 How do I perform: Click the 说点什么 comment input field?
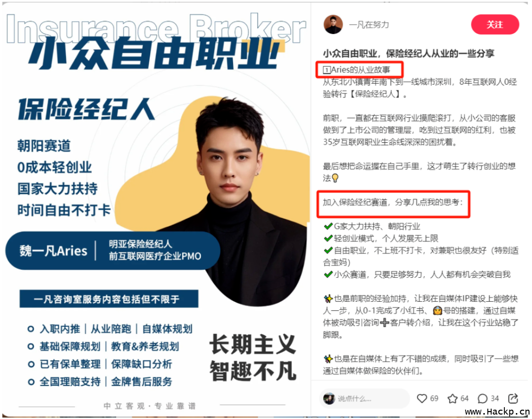pos(365,399)
